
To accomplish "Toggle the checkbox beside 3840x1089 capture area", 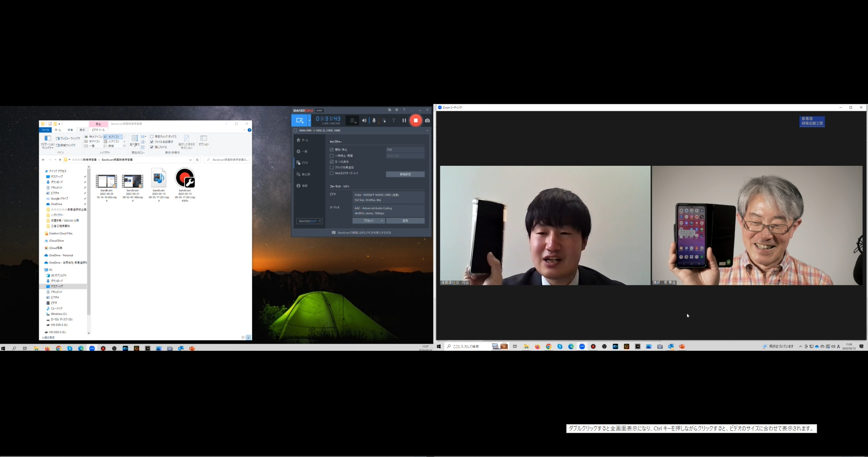I will pos(295,131).
